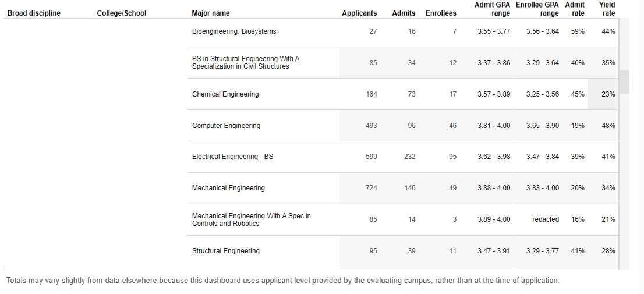Image resolution: width=644 pixels, height=294 pixels.
Task: Select the Applicants column header
Action: [359, 13]
